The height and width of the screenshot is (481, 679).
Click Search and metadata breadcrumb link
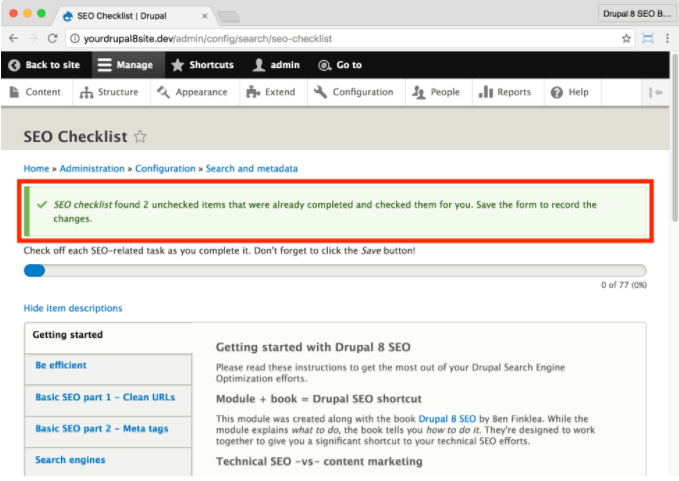(x=252, y=168)
